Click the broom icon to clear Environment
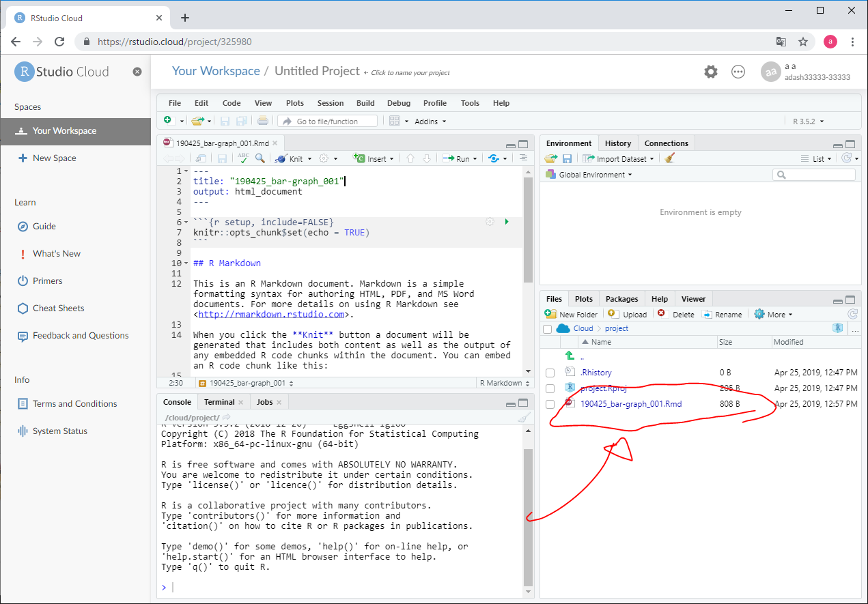The image size is (868, 604). (669, 158)
